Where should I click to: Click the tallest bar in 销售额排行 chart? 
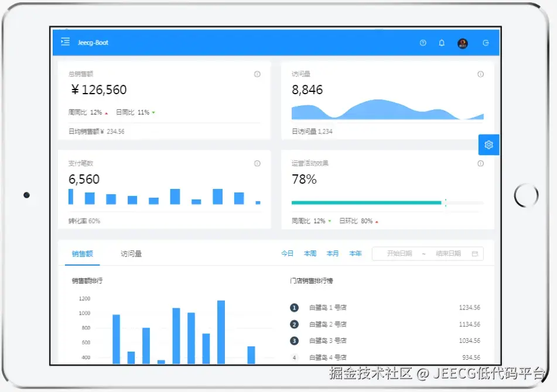click(221, 332)
